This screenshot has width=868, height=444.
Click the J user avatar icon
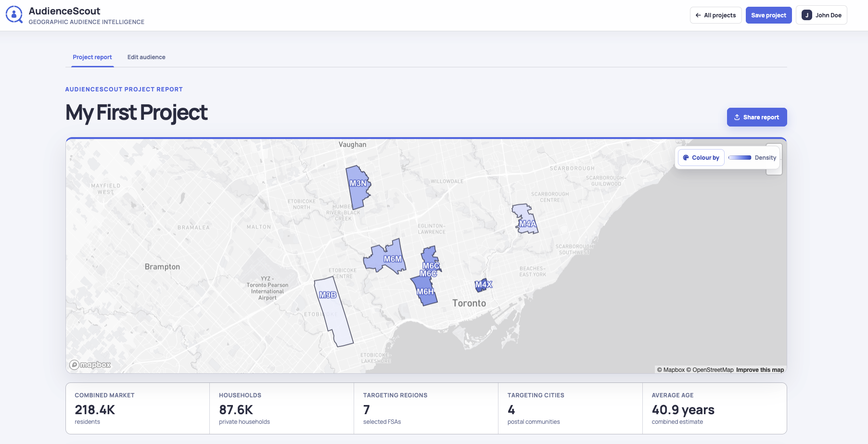(x=807, y=15)
